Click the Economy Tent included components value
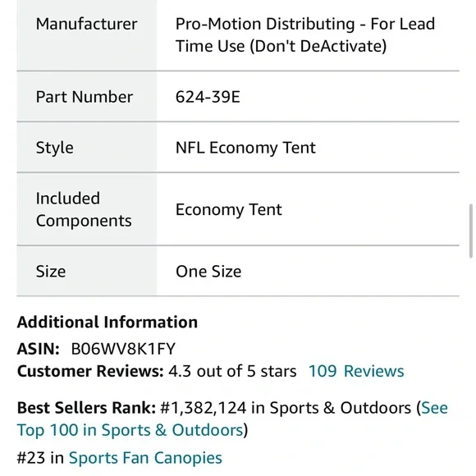This screenshot has width=476, height=476. point(229,210)
